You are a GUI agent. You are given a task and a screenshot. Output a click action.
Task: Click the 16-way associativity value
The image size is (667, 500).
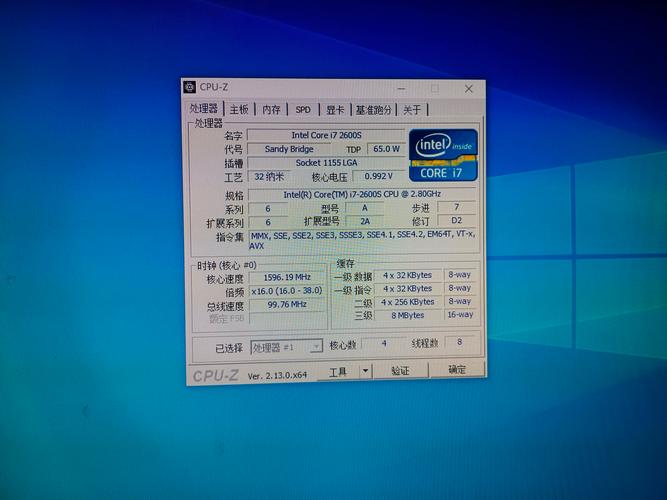coord(460,314)
